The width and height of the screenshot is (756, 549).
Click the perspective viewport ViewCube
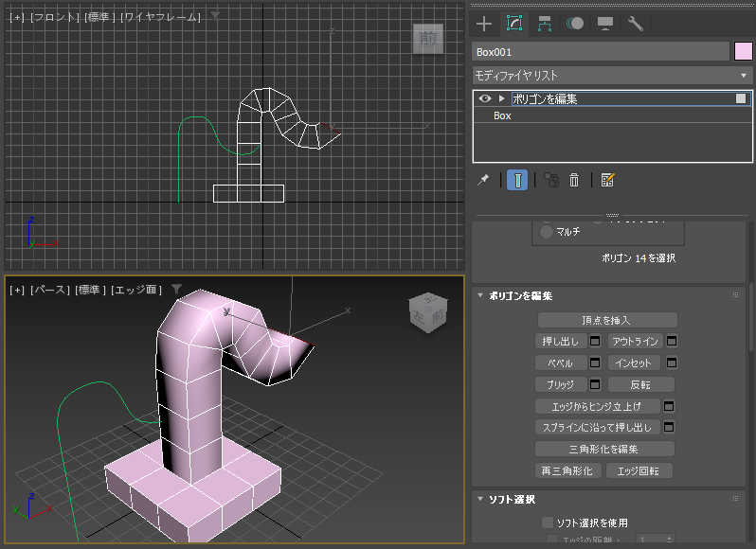click(428, 313)
